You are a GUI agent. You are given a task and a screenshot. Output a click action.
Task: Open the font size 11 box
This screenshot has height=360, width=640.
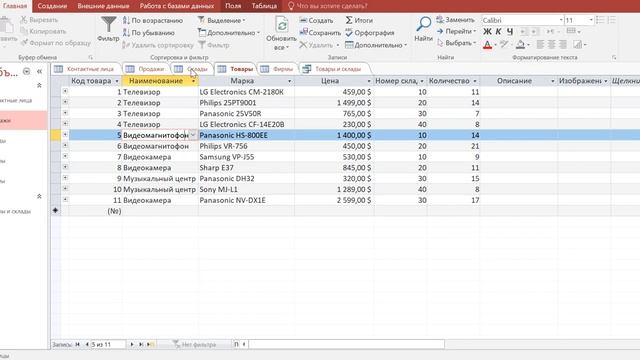(x=578, y=20)
